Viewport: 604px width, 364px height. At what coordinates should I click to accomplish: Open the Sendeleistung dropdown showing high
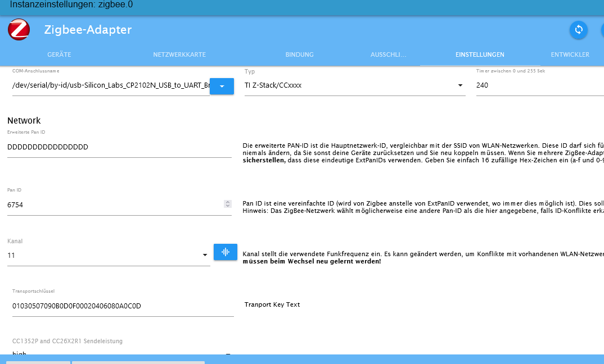[123, 353]
